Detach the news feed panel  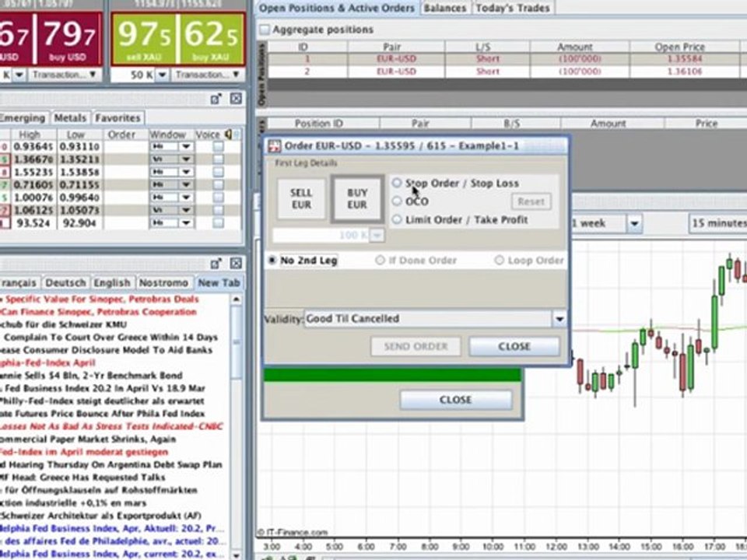point(216,264)
